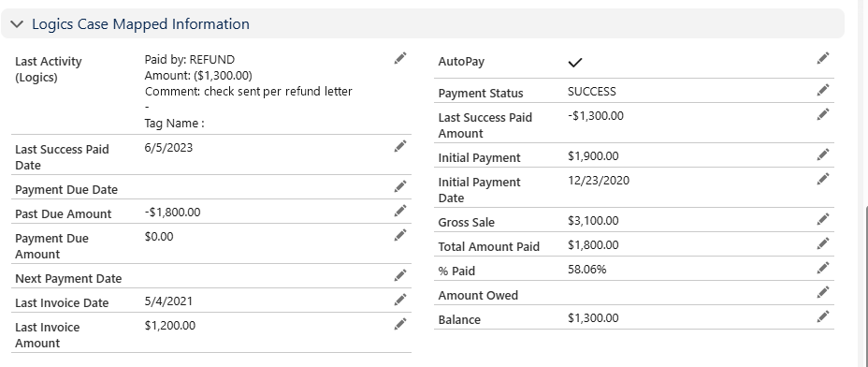Edit the Initial Payment Date field
Image resolution: width=868 pixels, height=367 pixels.
pos(823,179)
